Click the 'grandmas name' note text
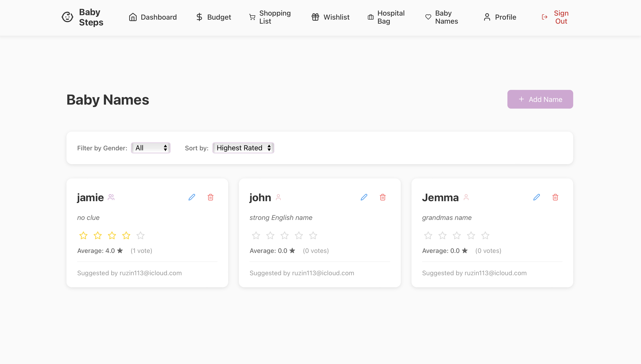This screenshot has width=641, height=364. pos(447,217)
